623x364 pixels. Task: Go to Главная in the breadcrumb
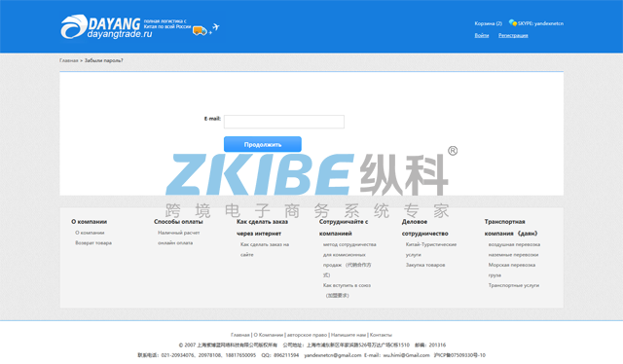(x=69, y=60)
